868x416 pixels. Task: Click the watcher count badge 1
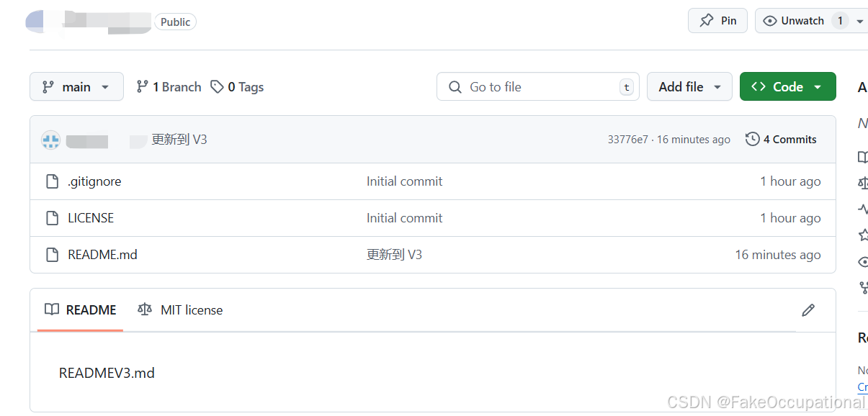(x=840, y=21)
